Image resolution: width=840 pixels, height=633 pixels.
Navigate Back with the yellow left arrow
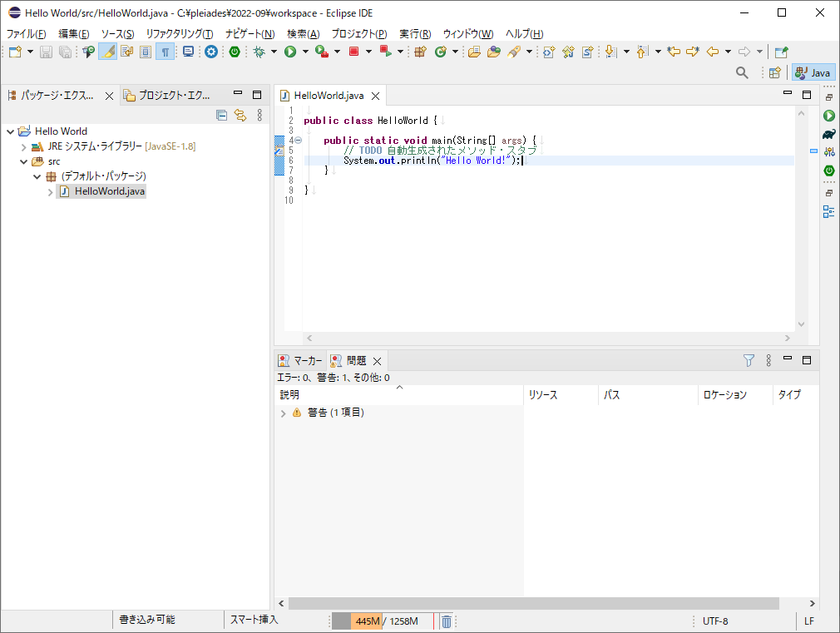713,52
